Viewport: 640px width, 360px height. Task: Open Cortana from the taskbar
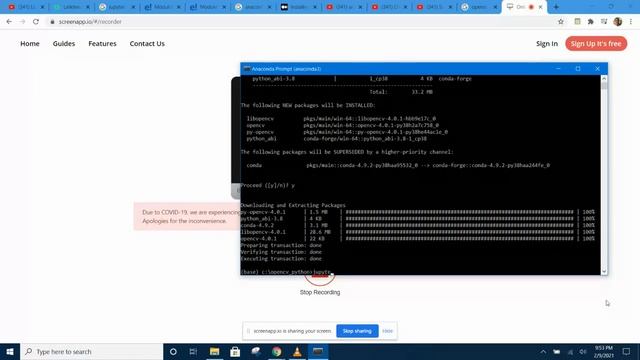[173, 351]
